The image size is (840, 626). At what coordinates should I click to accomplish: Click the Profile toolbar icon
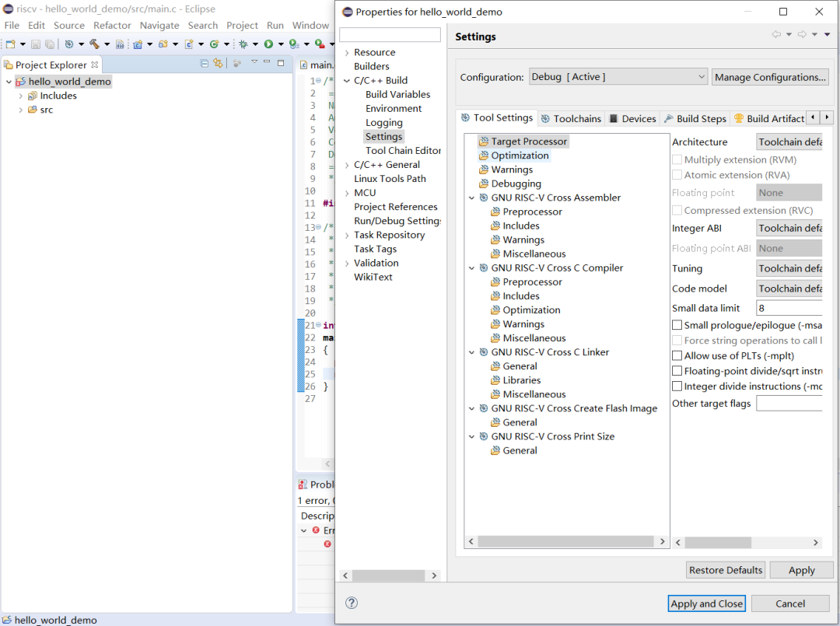293,44
